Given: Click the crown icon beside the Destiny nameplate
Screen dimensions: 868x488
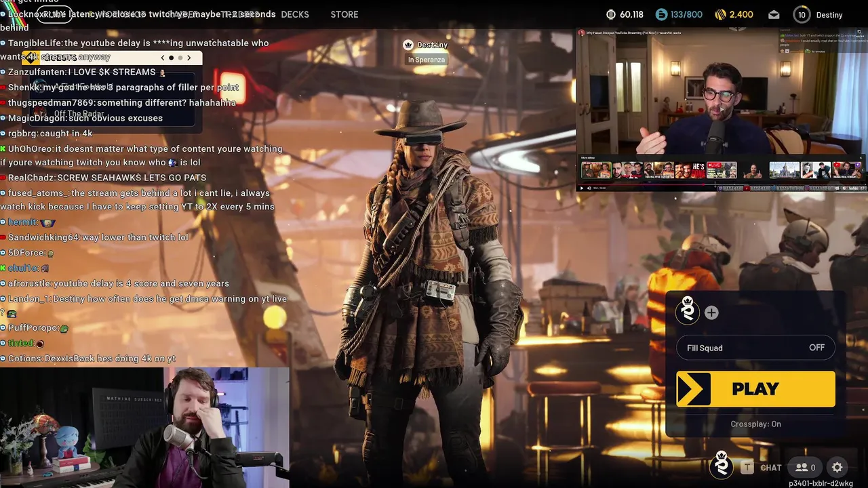Looking at the screenshot, I should tap(408, 45).
